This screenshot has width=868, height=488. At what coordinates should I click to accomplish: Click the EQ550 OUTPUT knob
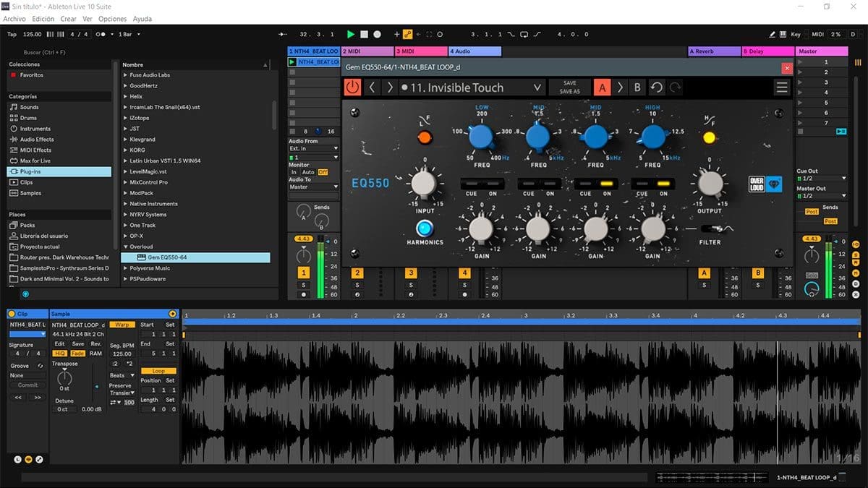tap(710, 183)
